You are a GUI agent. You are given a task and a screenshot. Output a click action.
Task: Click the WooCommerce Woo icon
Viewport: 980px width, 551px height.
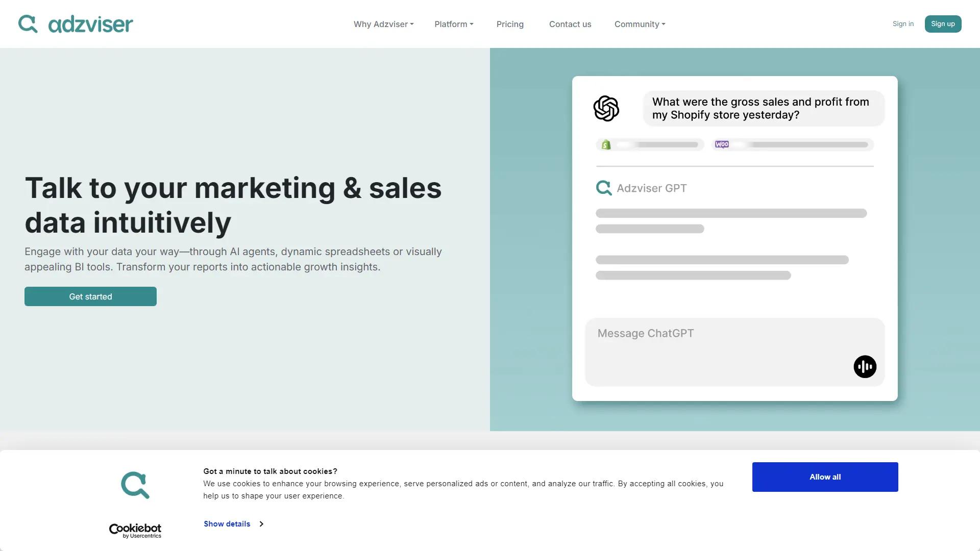click(722, 145)
